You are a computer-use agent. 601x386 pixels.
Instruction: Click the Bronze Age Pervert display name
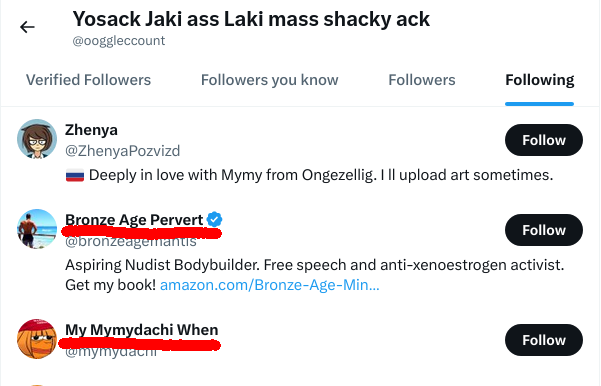[134, 220]
